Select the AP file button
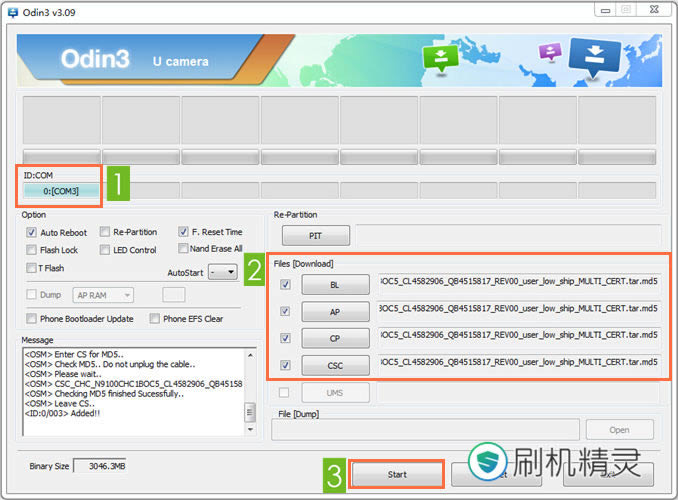The width and height of the screenshot is (678, 500). (x=335, y=312)
